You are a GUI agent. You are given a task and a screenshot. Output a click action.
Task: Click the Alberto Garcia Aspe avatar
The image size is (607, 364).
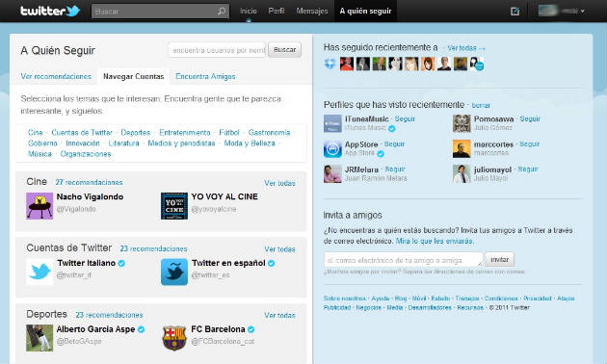click(x=40, y=338)
